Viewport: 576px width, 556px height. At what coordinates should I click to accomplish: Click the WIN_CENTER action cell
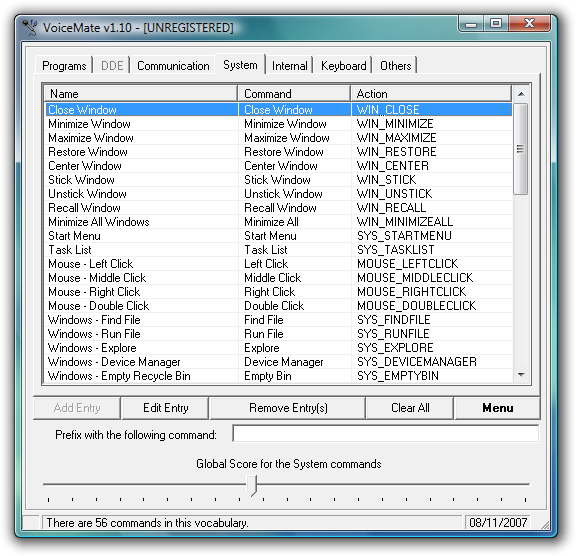tap(393, 166)
